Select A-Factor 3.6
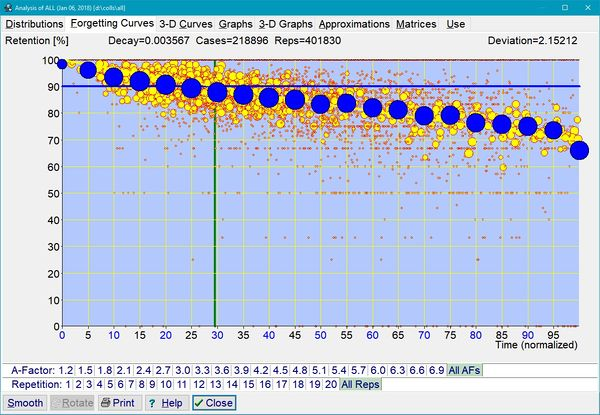Viewport: 600px width, 415px height. (222, 370)
